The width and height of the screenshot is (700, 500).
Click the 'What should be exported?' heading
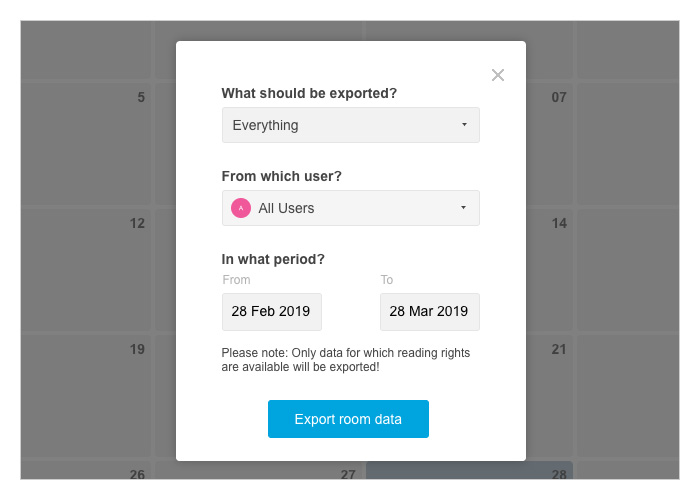coord(309,93)
